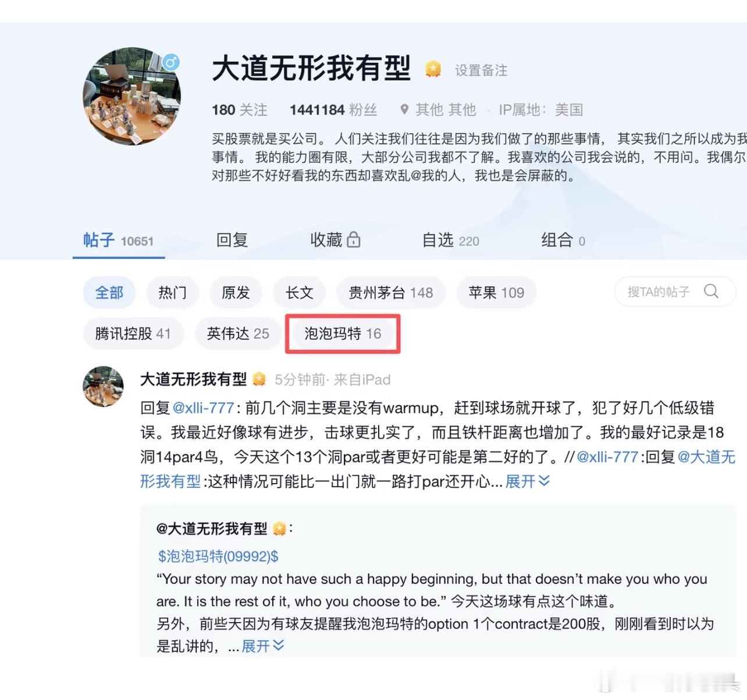The width and height of the screenshot is (747, 700).
Task: Filter posts by 泡泡玛特 16
Action: [x=343, y=334]
